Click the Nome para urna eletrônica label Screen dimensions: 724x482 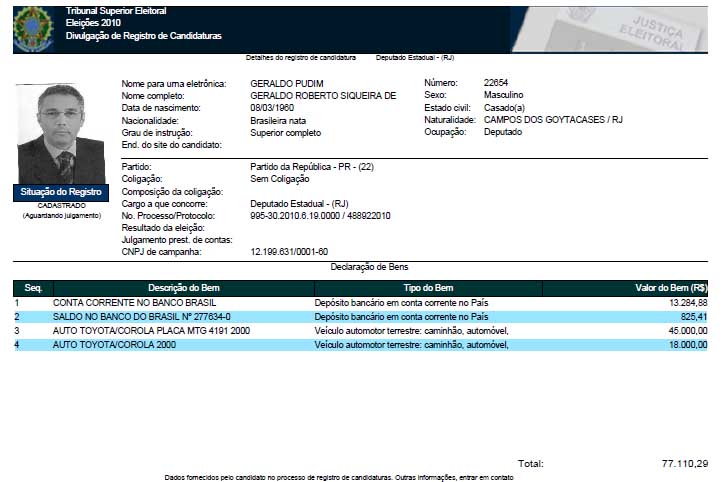click(174, 84)
